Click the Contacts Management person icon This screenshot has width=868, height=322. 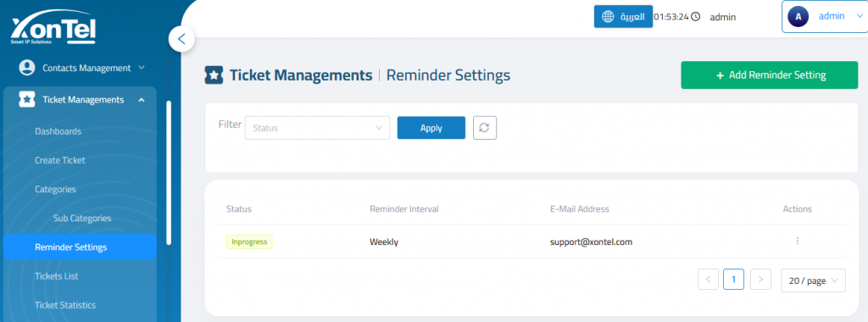tap(26, 68)
